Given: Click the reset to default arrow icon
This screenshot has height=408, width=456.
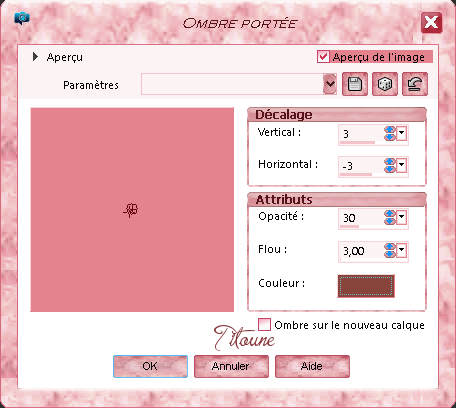Looking at the screenshot, I should (x=415, y=84).
